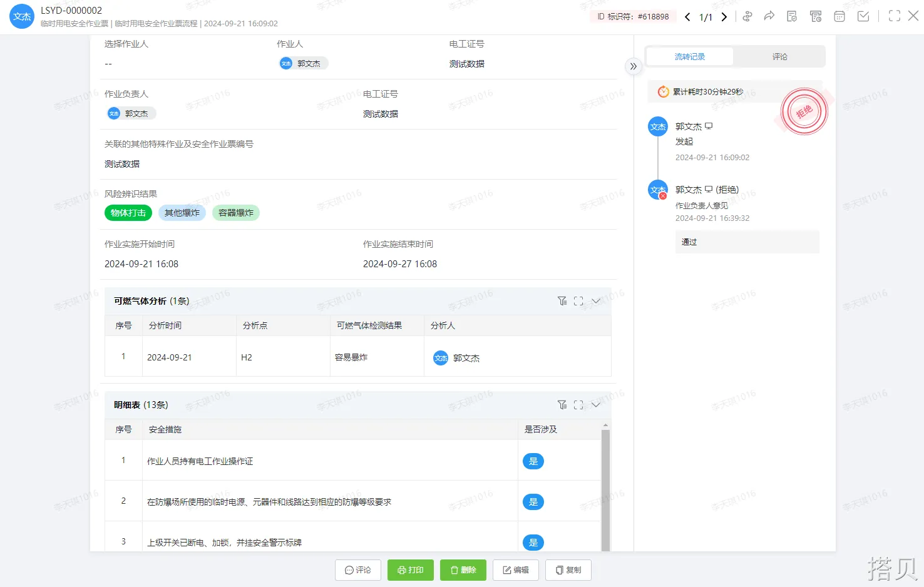Collapse the right side panel
This screenshot has height=587, width=924.
coord(634,66)
